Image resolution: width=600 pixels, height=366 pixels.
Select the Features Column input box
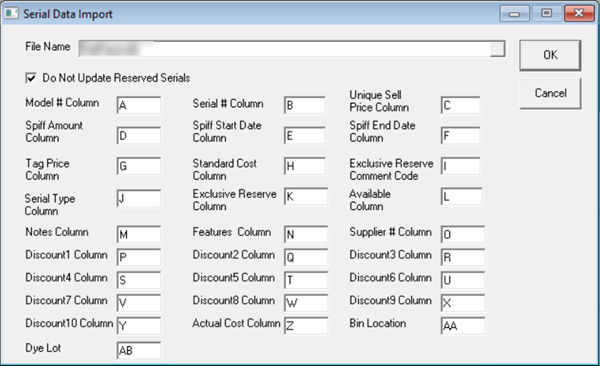306,234
